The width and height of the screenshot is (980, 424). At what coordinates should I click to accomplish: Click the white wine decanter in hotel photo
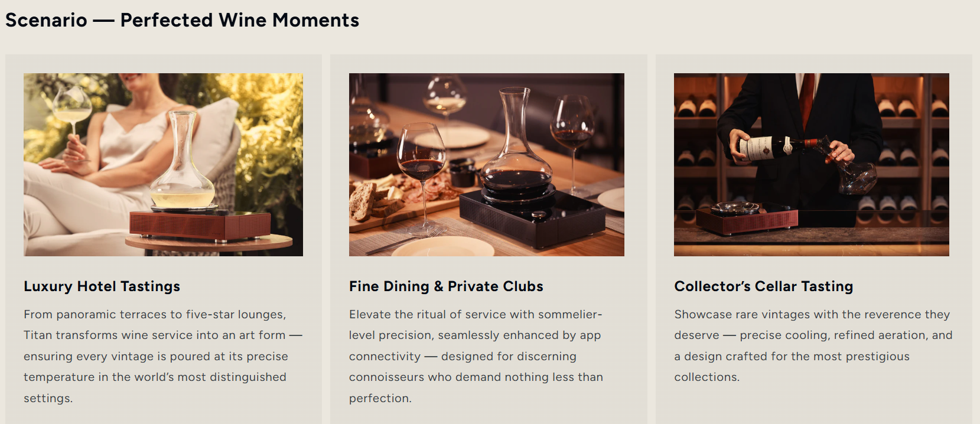(x=183, y=165)
